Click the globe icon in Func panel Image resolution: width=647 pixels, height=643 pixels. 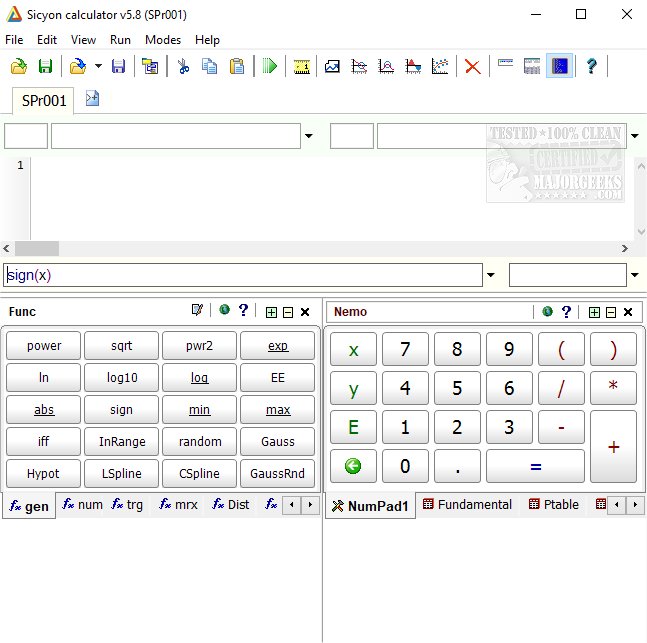(x=224, y=310)
